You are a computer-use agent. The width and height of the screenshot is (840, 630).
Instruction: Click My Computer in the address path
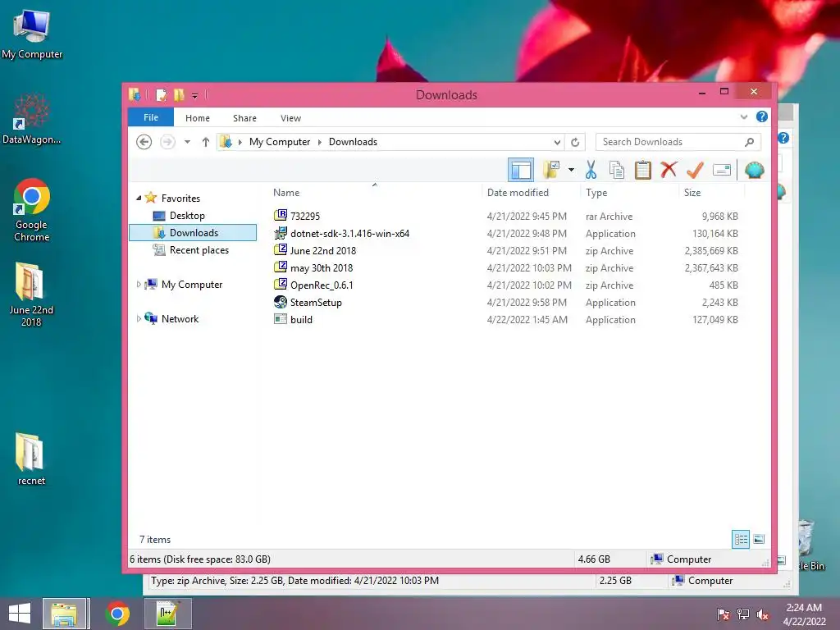tap(279, 142)
